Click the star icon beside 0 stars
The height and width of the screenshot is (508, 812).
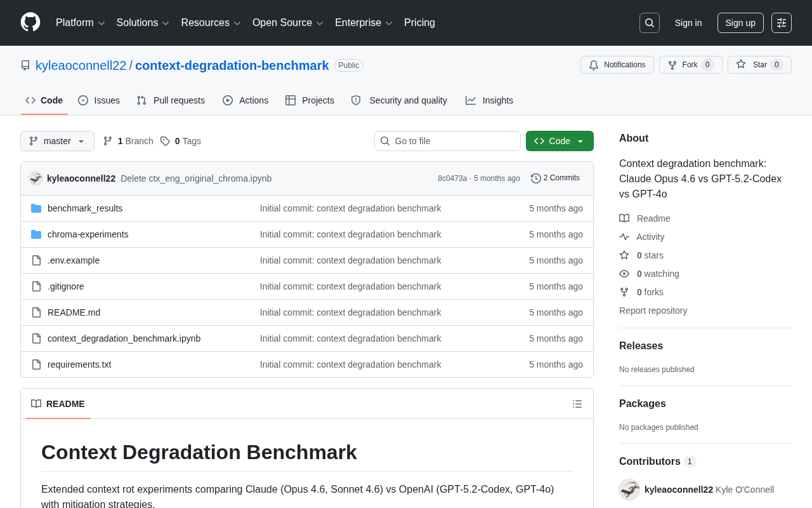tap(624, 255)
